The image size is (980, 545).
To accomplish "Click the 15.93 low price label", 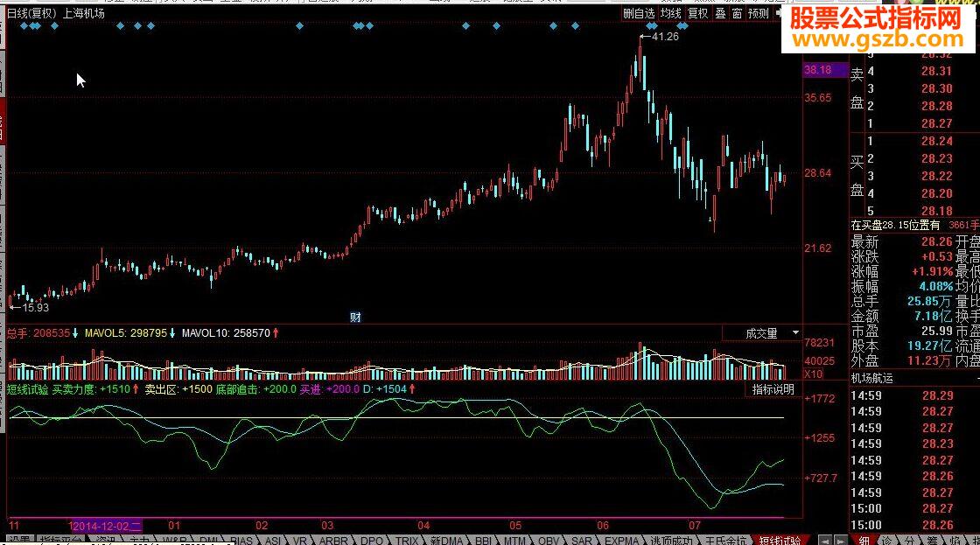I will coord(35,308).
